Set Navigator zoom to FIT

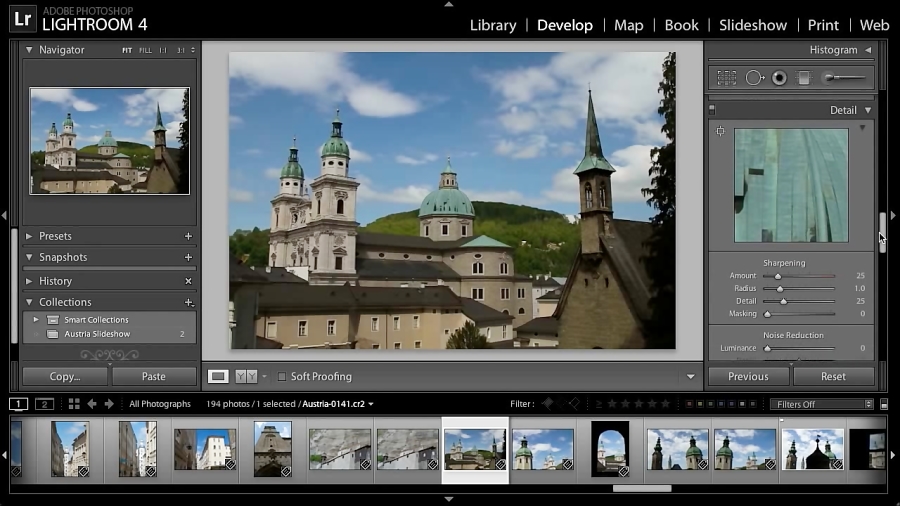click(x=127, y=50)
